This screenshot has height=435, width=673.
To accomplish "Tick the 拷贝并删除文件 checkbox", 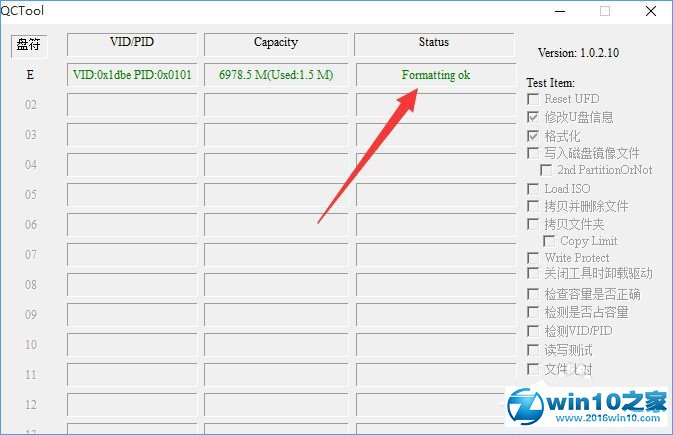I will tap(533, 206).
